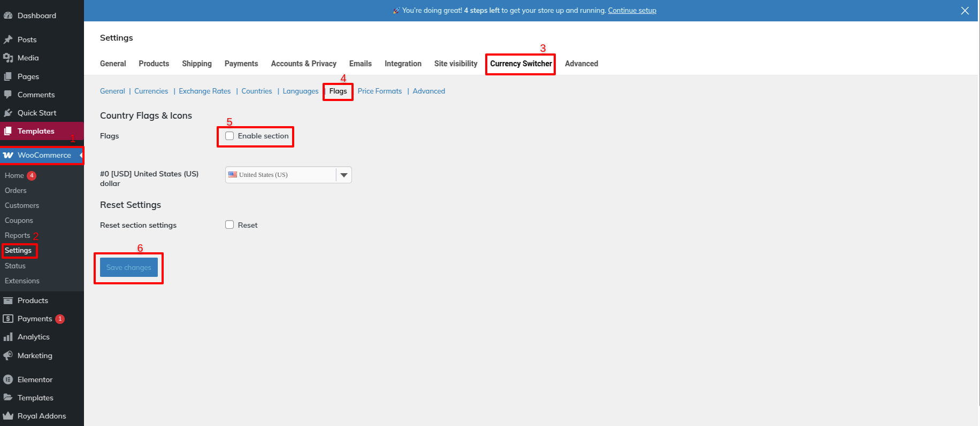Open the Site visibility settings tab
This screenshot has width=980, height=426.
pyautogui.click(x=455, y=64)
